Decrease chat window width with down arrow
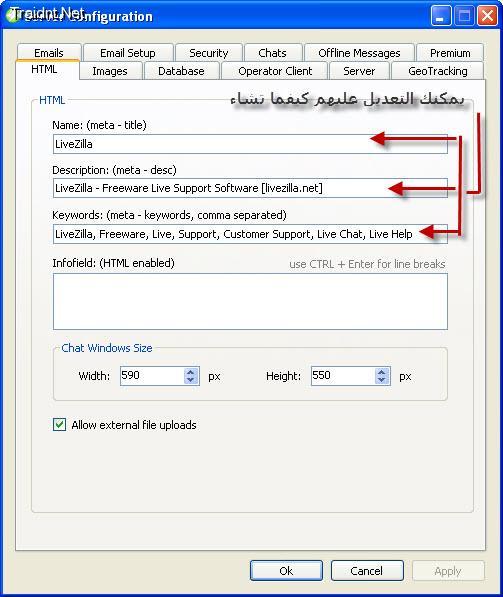The image size is (503, 597). (190, 380)
